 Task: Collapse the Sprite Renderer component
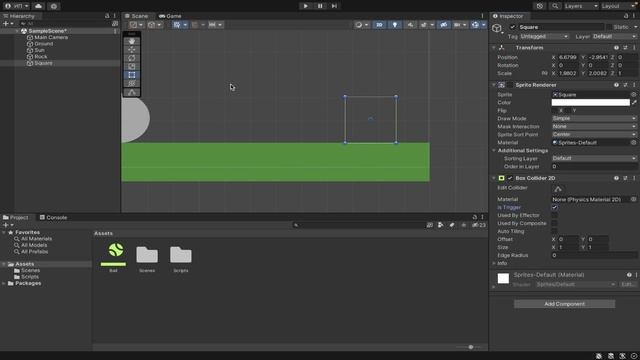494,85
